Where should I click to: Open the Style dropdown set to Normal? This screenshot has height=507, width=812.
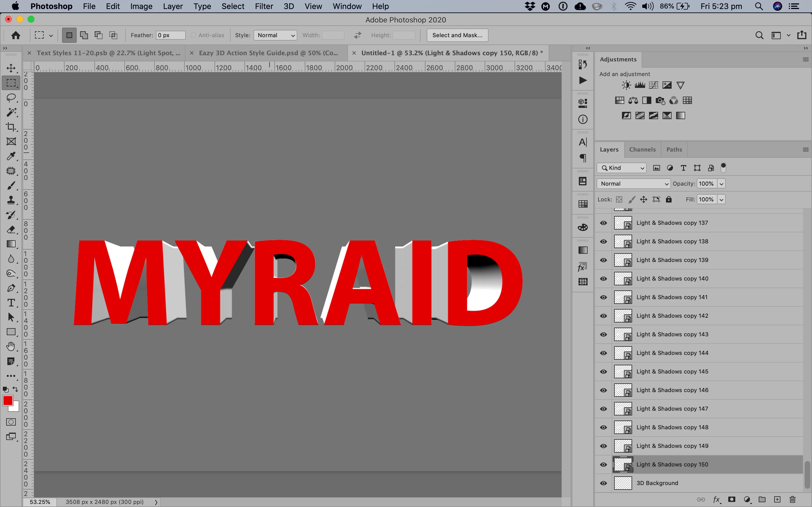pyautogui.click(x=275, y=35)
